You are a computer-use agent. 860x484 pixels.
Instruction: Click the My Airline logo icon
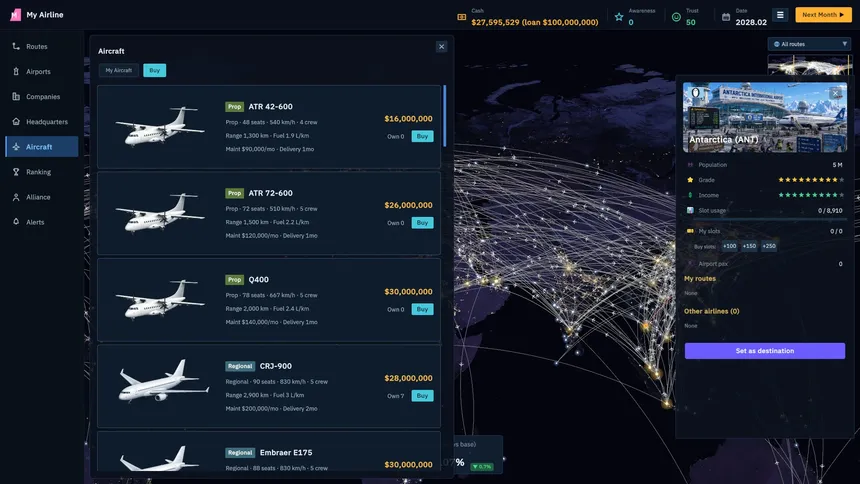(15, 15)
